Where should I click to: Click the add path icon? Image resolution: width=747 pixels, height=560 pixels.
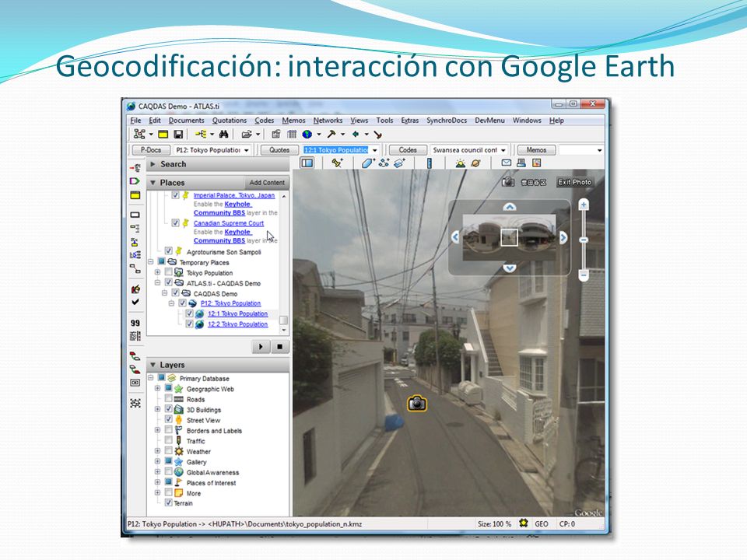384,163
